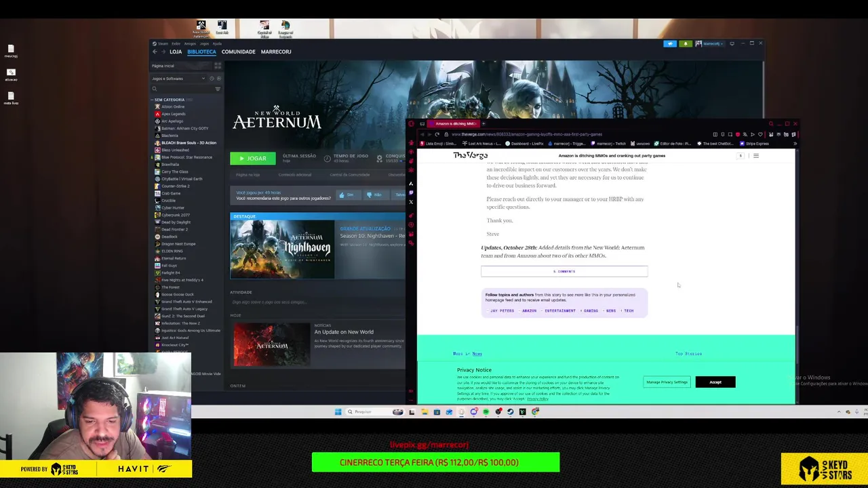868x488 pixels.
Task: Select Fall Guys in the library
Action: pyautogui.click(x=168, y=266)
